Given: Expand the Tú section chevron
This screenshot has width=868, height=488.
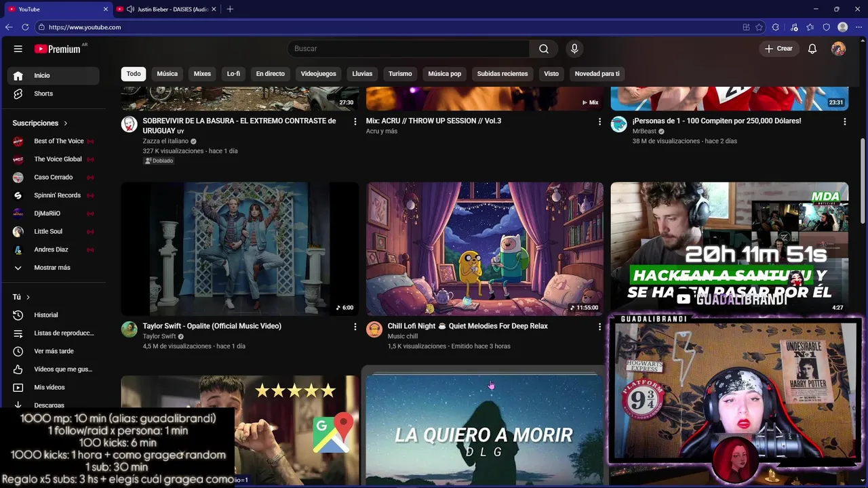Looking at the screenshot, I should point(28,298).
